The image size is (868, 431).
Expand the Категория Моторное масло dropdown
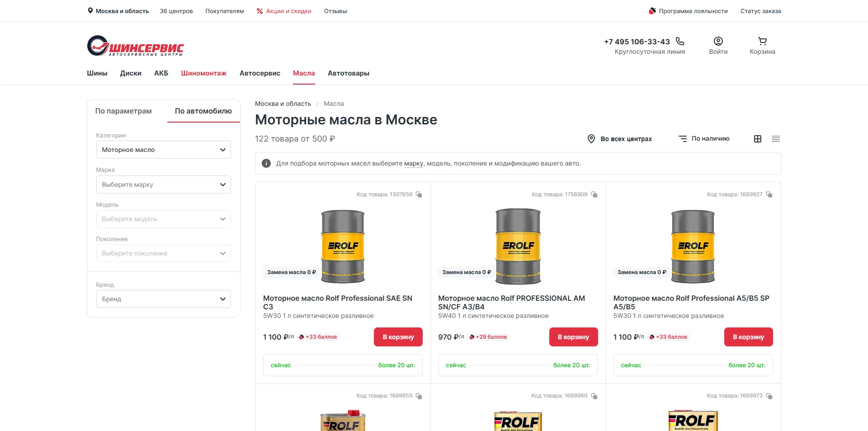[x=163, y=150]
